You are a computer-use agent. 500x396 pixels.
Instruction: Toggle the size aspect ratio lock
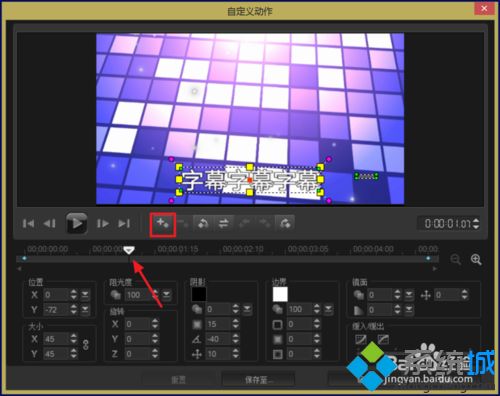pos(86,345)
